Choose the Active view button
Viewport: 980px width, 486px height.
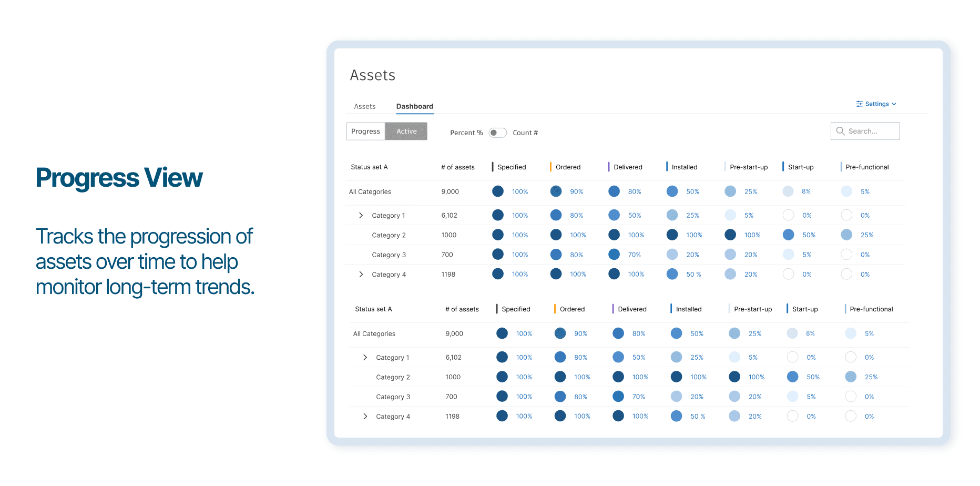[406, 131]
